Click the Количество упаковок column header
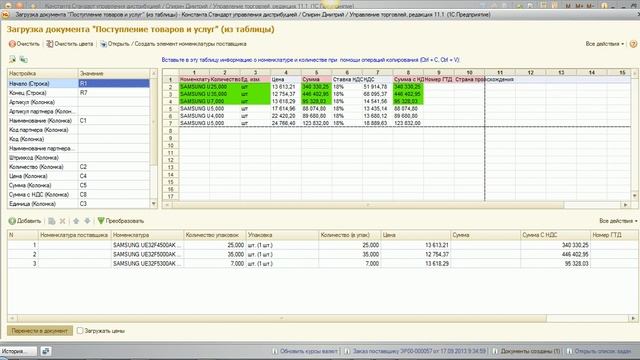This screenshot has height=360, width=640. click(215, 235)
